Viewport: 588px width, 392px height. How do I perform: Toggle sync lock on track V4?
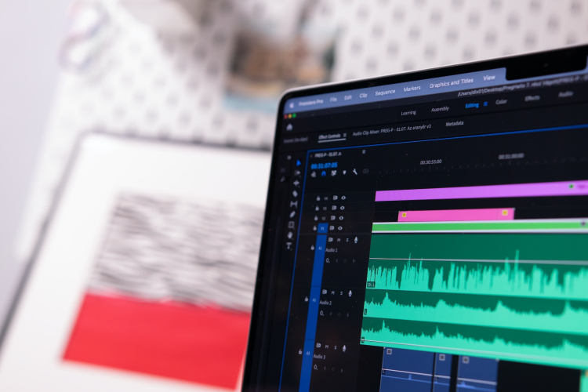(335, 198)
